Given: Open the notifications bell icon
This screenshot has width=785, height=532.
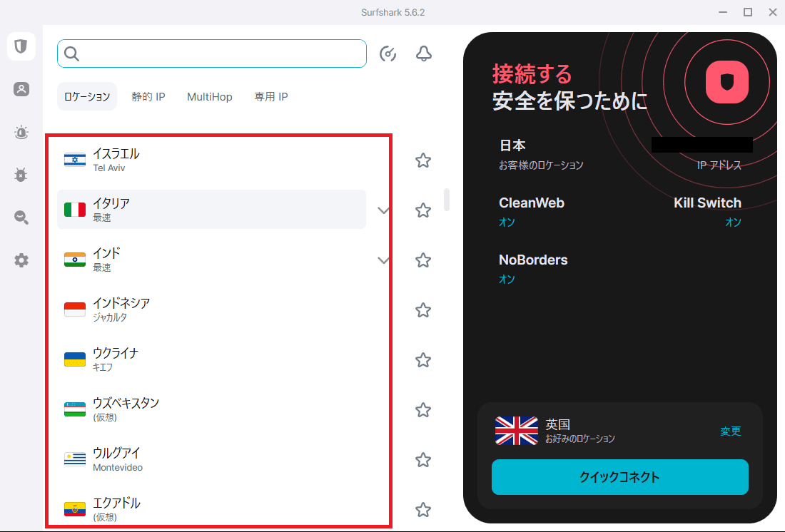Looking at the screenshot, I should (x=423, y=53).
